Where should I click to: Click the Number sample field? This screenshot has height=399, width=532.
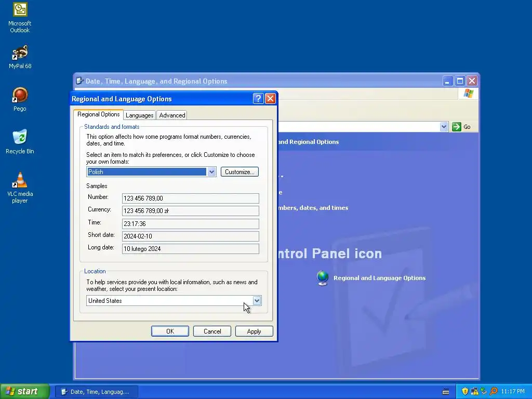190,198
